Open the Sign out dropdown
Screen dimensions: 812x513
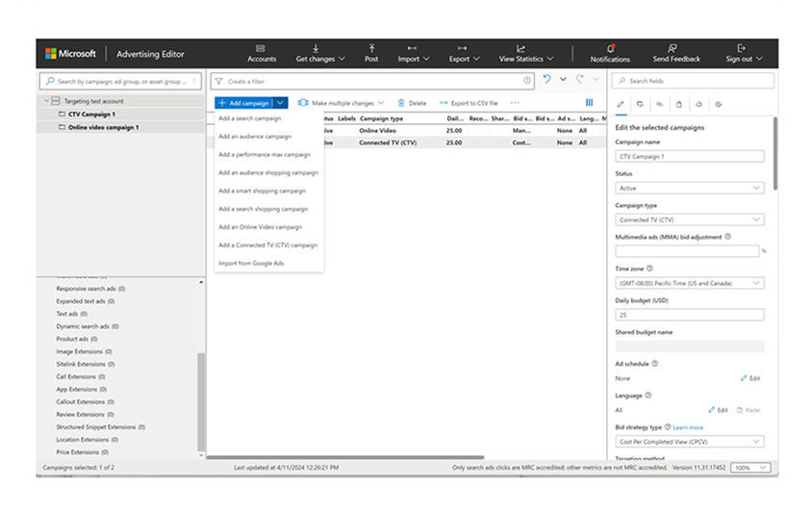[744, 53]
